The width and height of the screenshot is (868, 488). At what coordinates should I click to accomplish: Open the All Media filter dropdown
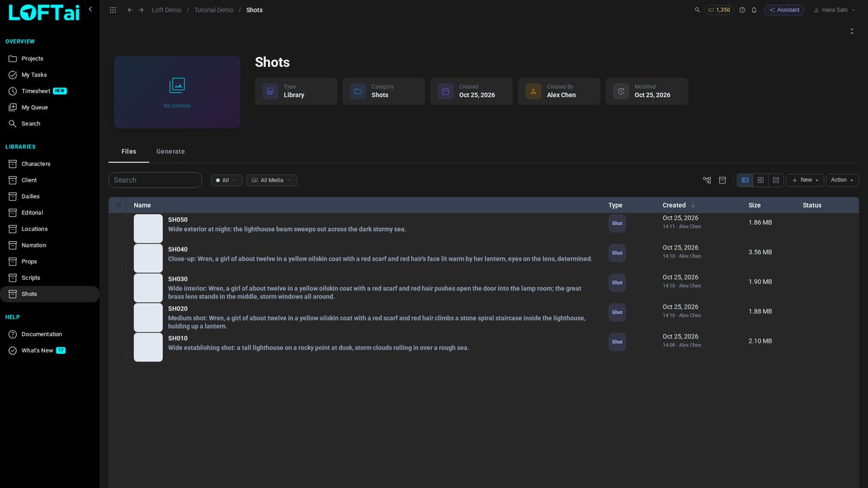[271, 180]
